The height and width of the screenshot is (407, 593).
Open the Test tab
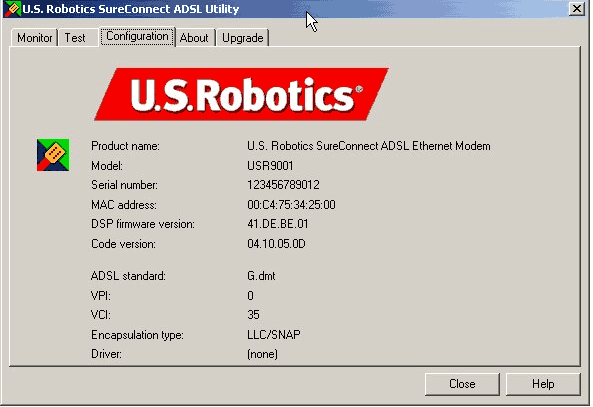75,38
